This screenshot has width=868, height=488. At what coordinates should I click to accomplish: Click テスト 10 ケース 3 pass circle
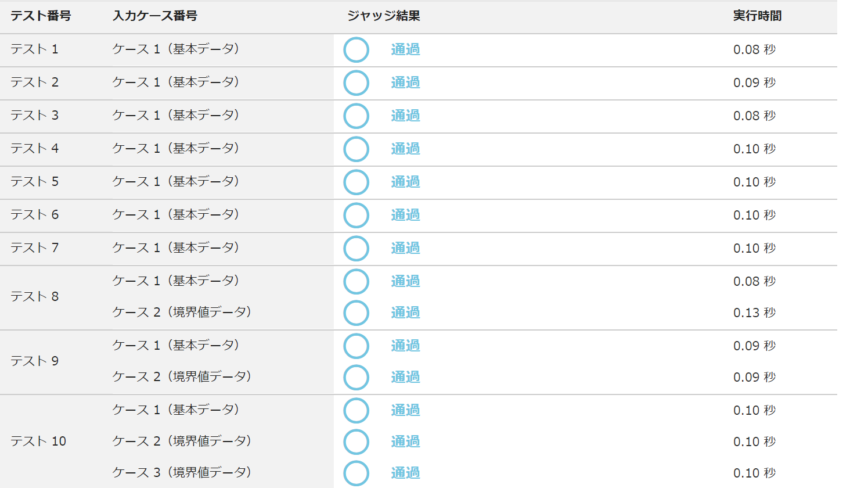356,473
